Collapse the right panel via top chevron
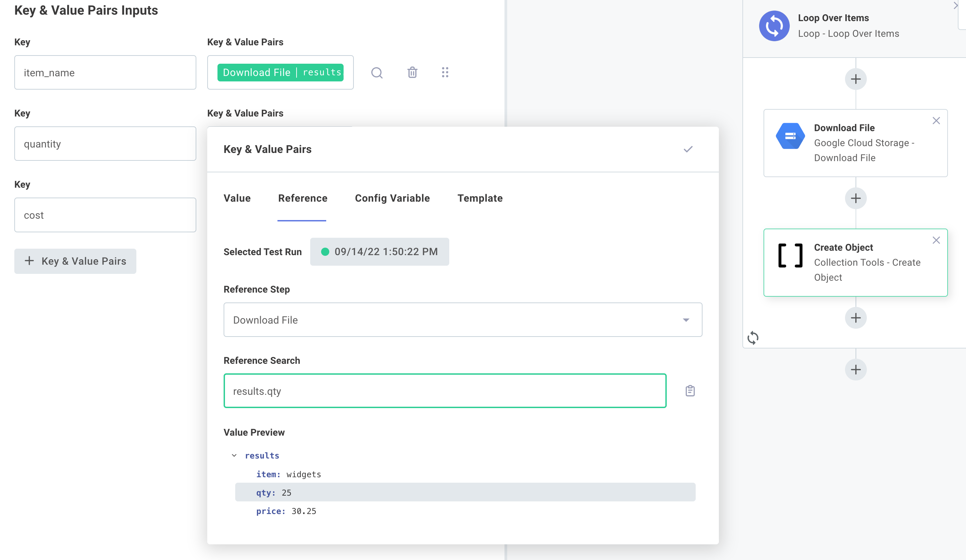The image size is (966, 560). pyautogui.click(x=955, y=6)
